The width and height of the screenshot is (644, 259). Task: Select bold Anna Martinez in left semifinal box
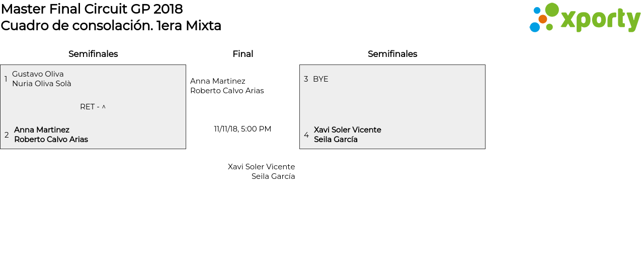coord(42,130)
